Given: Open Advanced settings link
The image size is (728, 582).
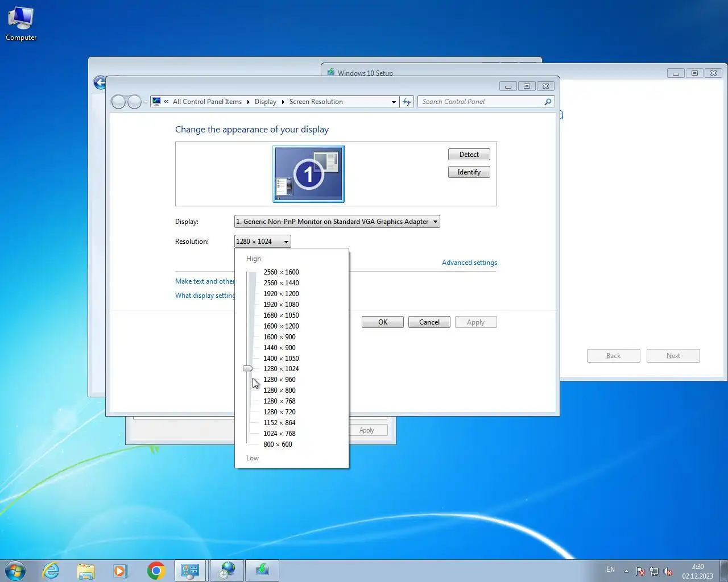Looking at the screenshot, I should click(x=469, y=263).
